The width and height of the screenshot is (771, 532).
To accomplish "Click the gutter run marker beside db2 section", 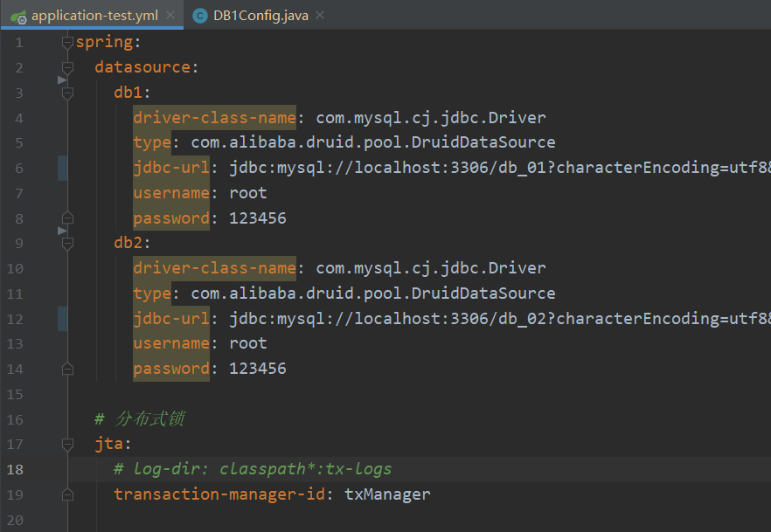I will click(x=61, y=230).
